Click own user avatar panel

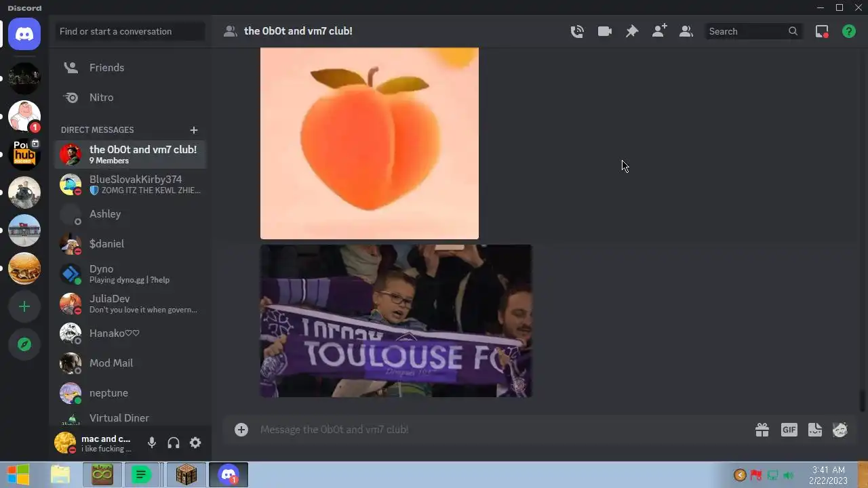tap(95, 443)
